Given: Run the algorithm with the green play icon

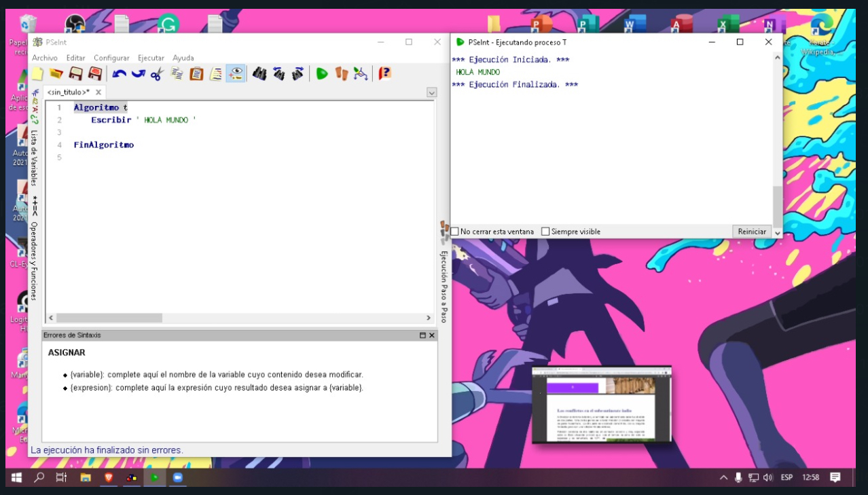Looking at the screenshot, I should tap(322, 73).
